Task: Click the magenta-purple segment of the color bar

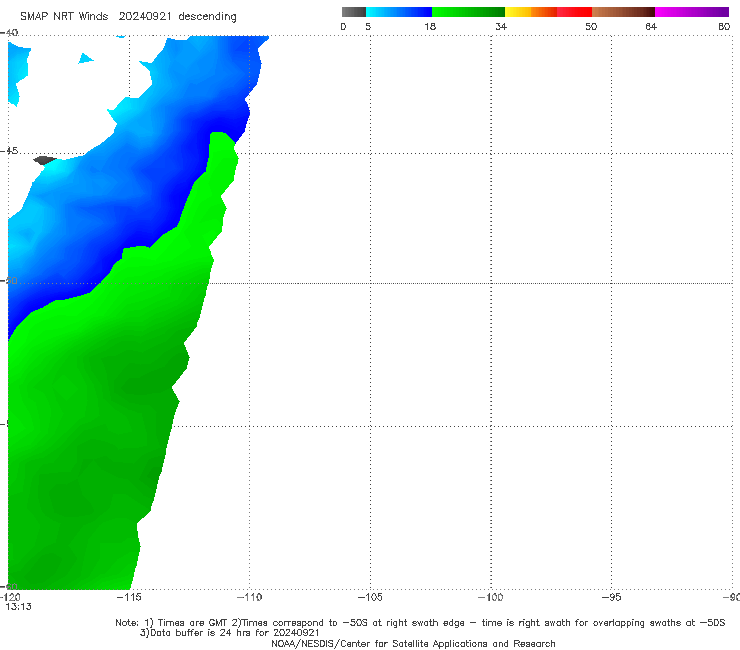Action: 692,12
